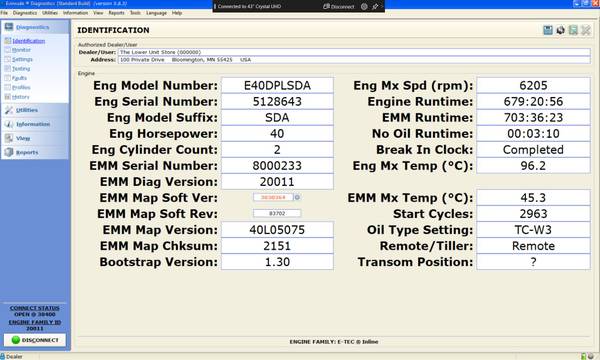This screenshot has width=600, height=360.
Task: Click the icon next to Faults
Action: point(8,78)
